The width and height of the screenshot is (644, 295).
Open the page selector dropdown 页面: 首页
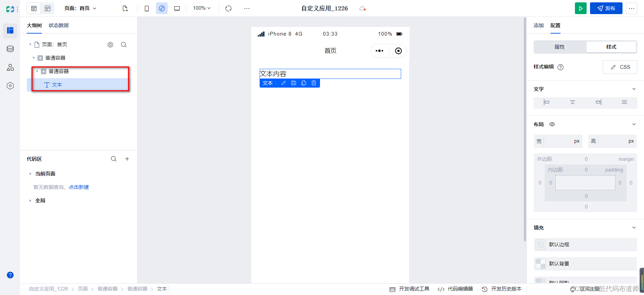(x=80, y=8)
